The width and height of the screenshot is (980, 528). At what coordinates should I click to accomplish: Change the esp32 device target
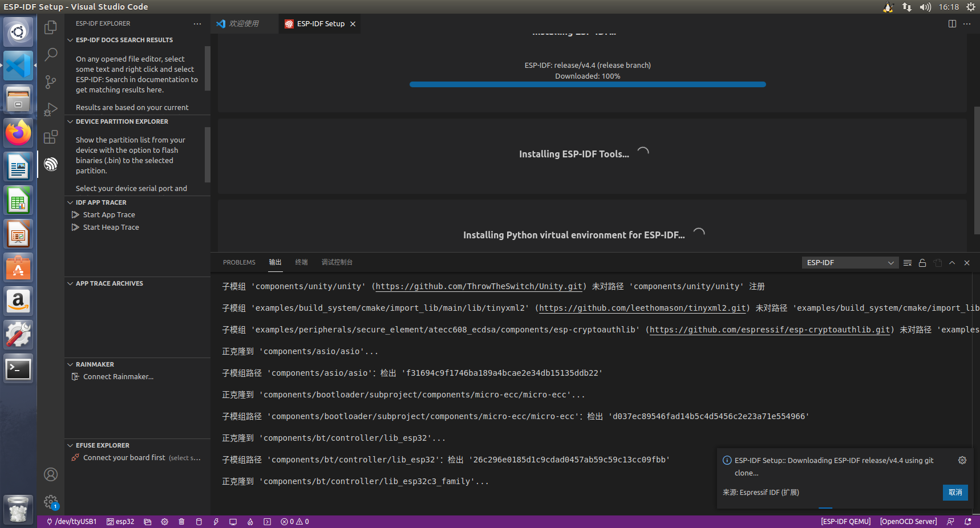pos(120,521)
